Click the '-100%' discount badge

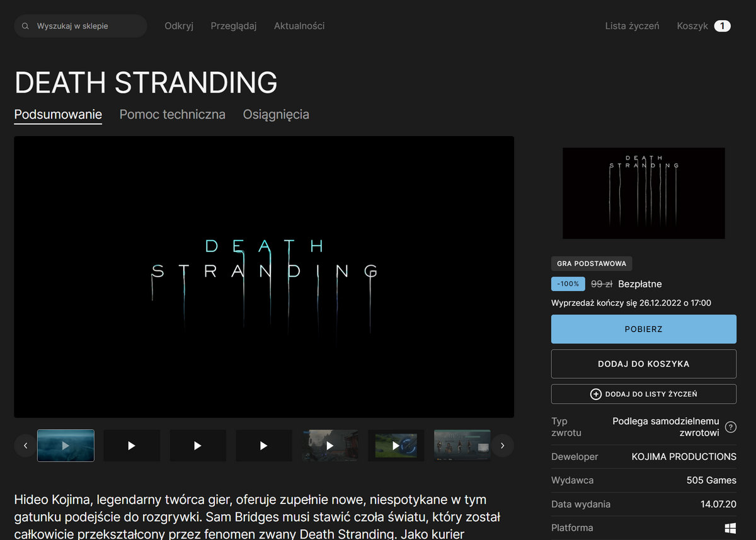point(568,284)
